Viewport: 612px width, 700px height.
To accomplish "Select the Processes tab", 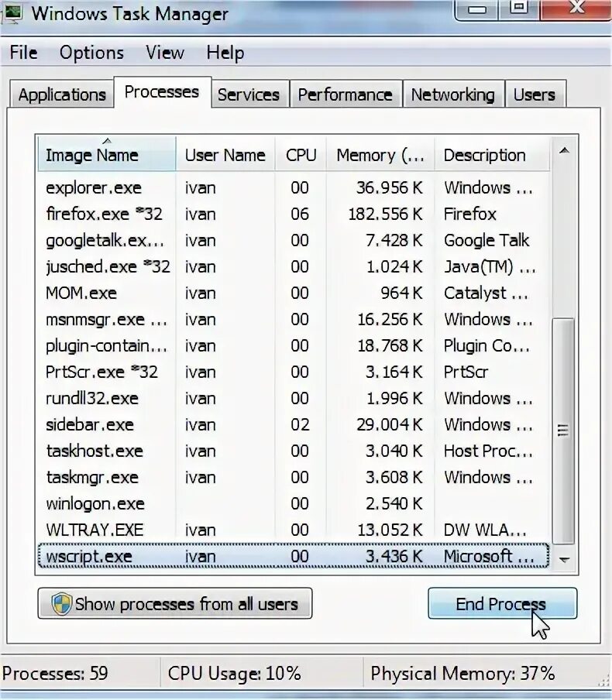I will click(162, 92).
